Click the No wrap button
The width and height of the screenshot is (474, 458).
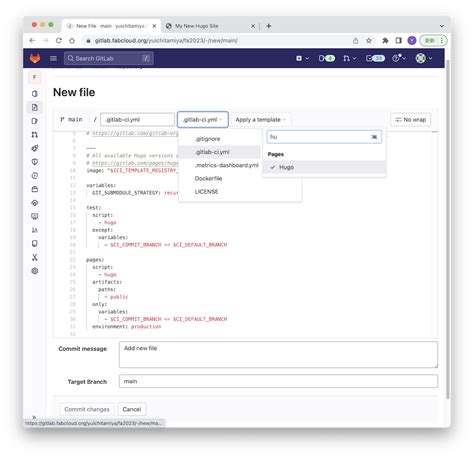point(411,120)
